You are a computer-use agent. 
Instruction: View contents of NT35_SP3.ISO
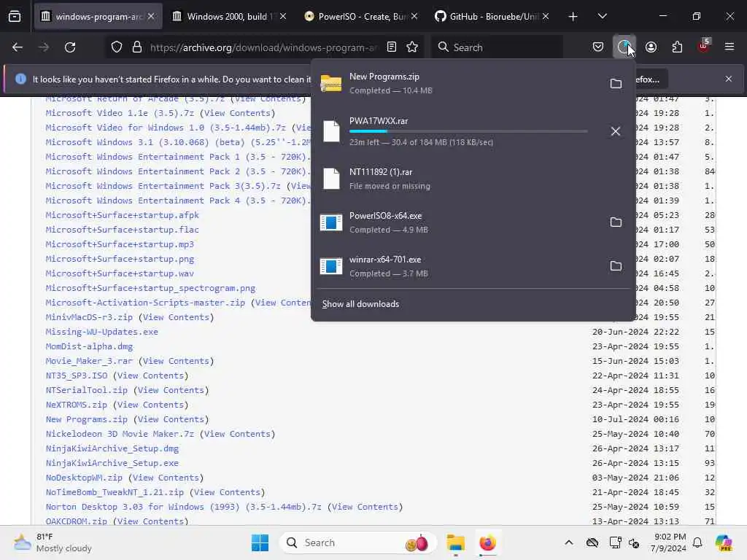[x=150, y=376]
